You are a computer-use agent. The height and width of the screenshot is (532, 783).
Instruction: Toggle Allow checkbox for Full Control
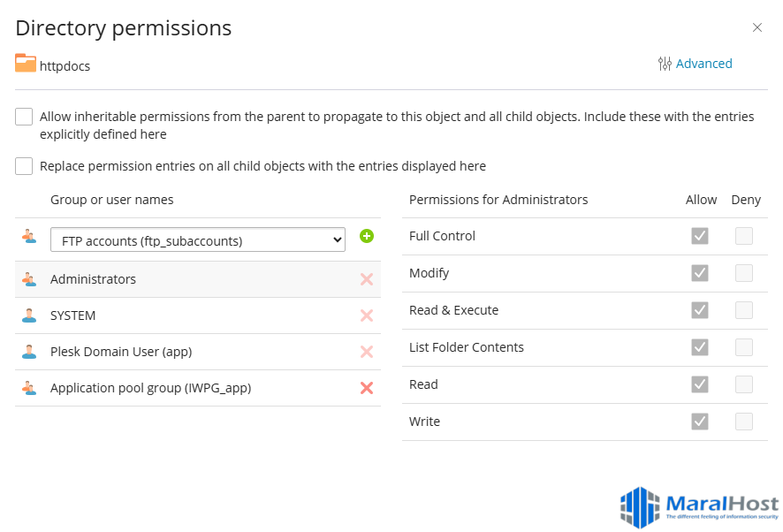pyautogui.click(x=700, y=236)
